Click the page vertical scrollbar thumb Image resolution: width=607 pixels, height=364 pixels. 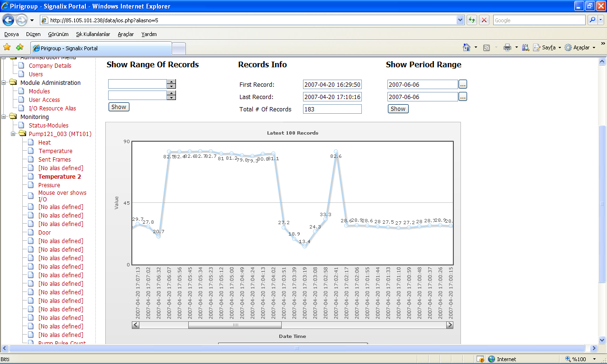[603, 204]
